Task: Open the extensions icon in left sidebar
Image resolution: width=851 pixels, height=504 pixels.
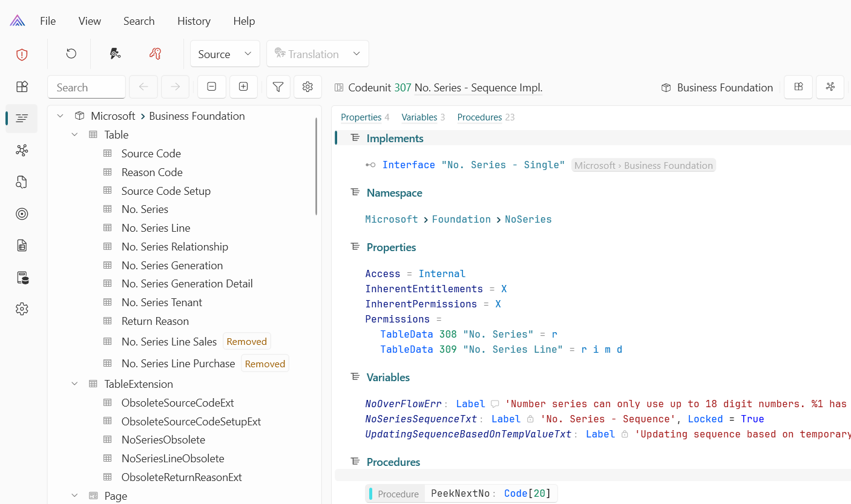Action: pos(22,87)
